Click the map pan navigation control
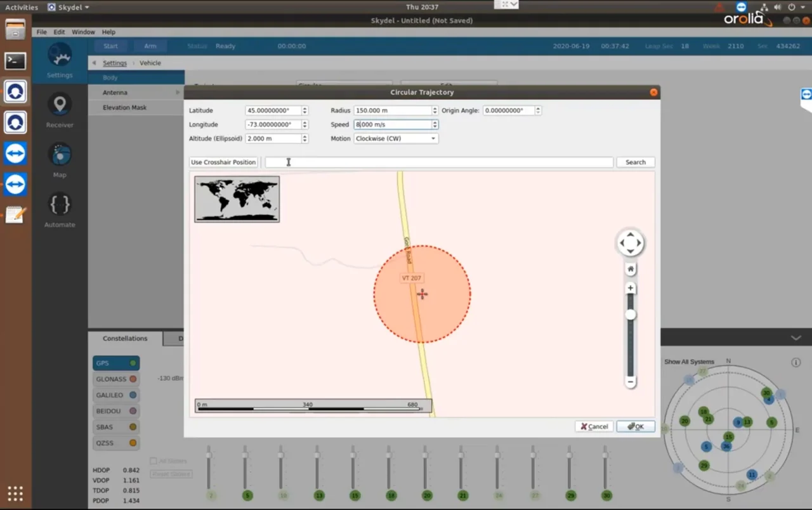Viewport: 812px width, 510px height. [x=630, y=243]
